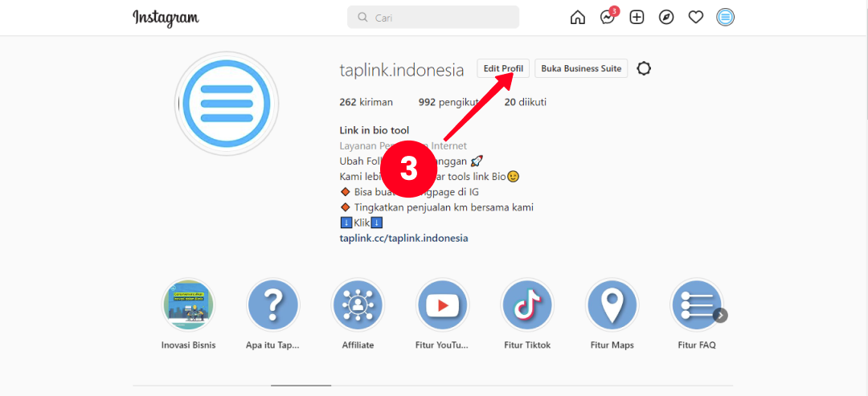The width and height of the screenshot is (868, 396).
Task: Click the Instagram logo
Action: tap(166, 18)
